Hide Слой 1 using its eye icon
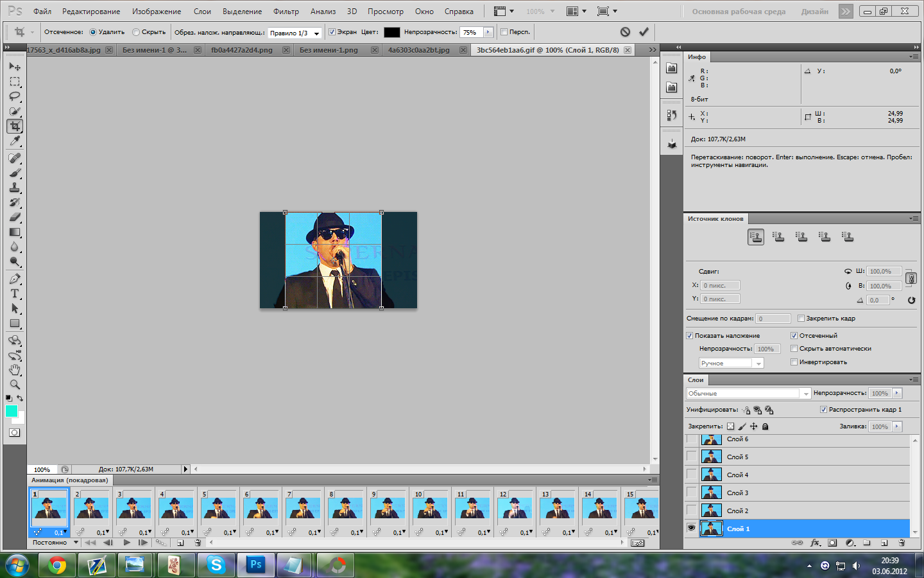The width and height of the screenshot is (924, 578). (x=691, y=528)
